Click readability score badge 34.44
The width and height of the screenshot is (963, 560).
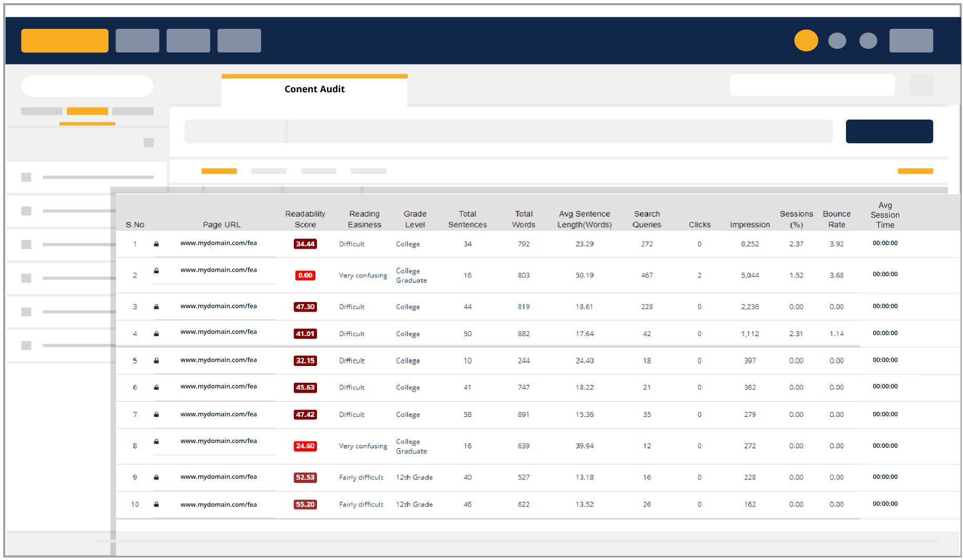coord(305,244)
